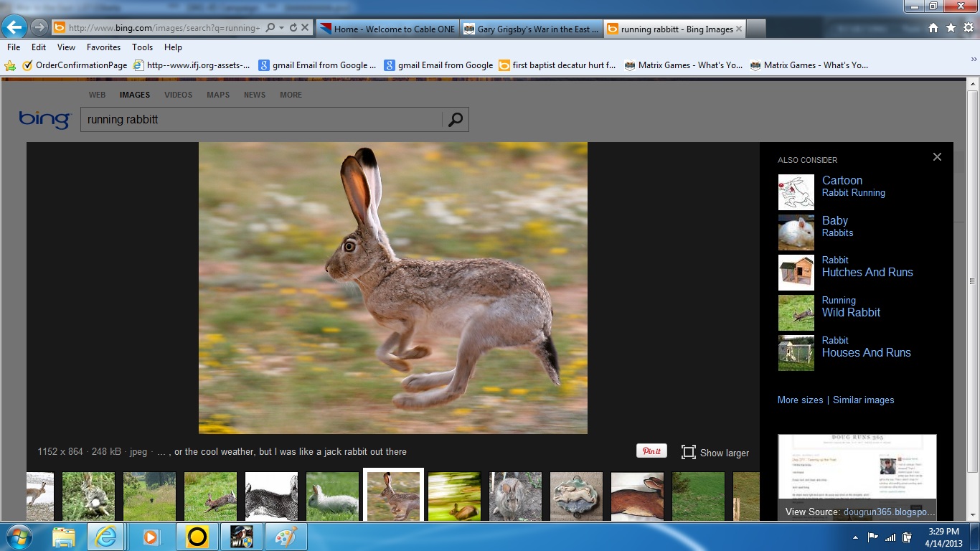Select the white rabbit thumbnail in filmstrip
The height and width of the screenshot is (551, 980).
click(333, 496)
